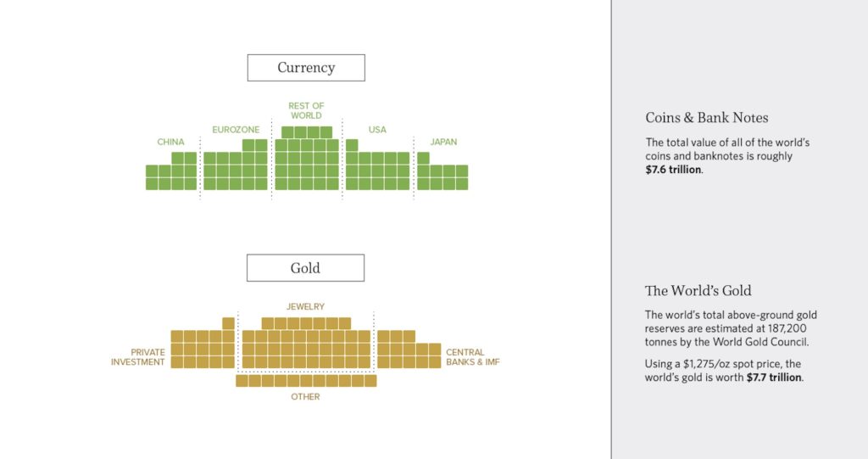868x459 pixels.
Task: Click the gold block row above OTHER
Action: [x=305, y=381]
